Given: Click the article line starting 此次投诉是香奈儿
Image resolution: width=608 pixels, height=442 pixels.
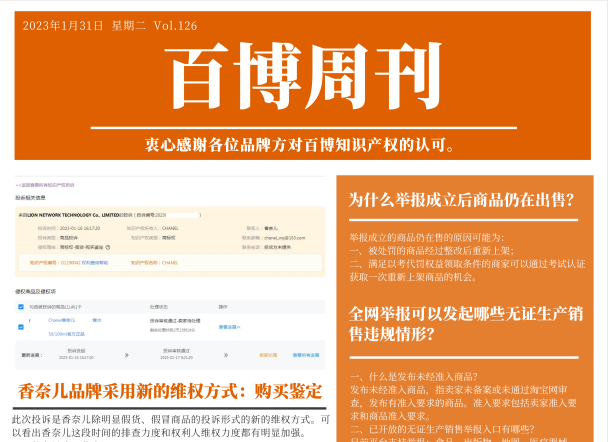Looking at the screenshot, I should tap(171, 420).
